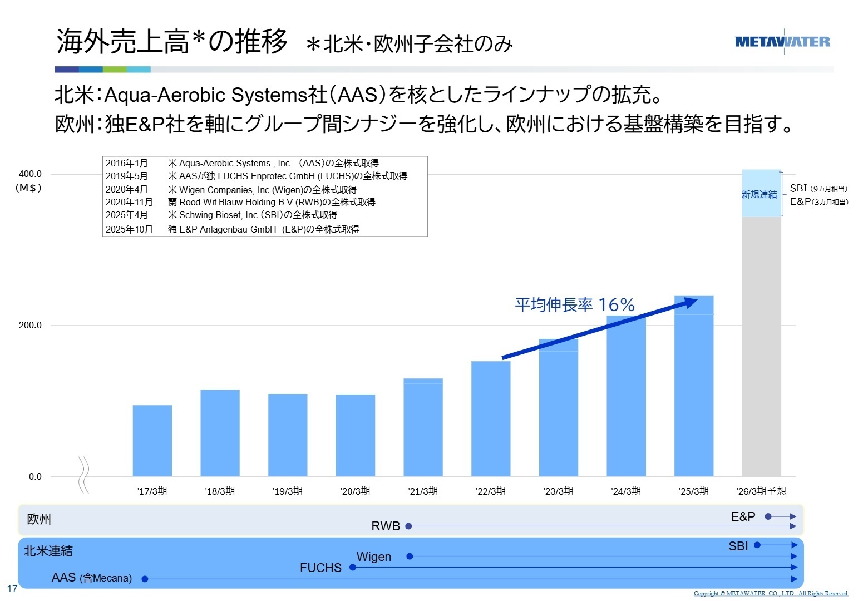Click the dot starting the RWB timeline

410,525
